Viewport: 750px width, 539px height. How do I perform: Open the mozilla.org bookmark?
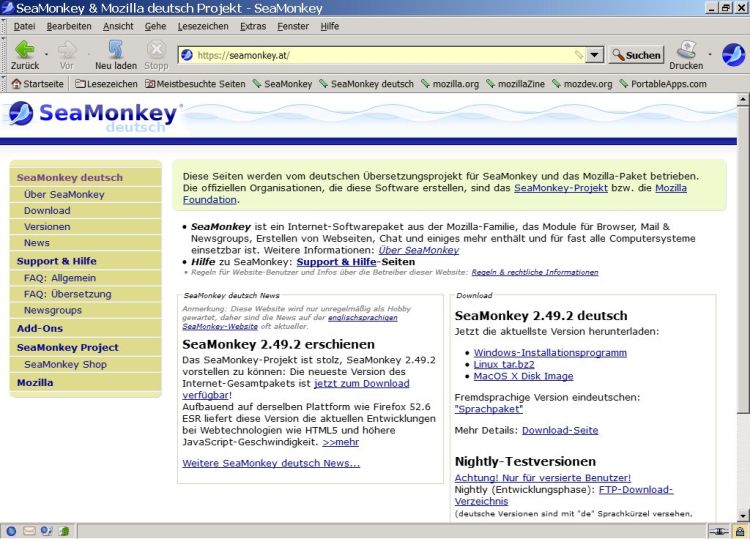tap(450, 84)
